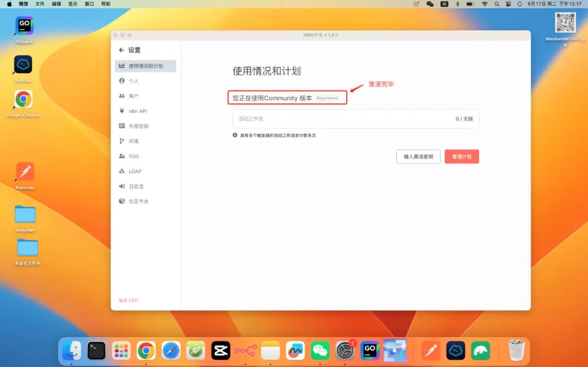Open Siri from the menu bar
Image resolution: width=588 pixels, height=367 pixels.
(519, 4)
